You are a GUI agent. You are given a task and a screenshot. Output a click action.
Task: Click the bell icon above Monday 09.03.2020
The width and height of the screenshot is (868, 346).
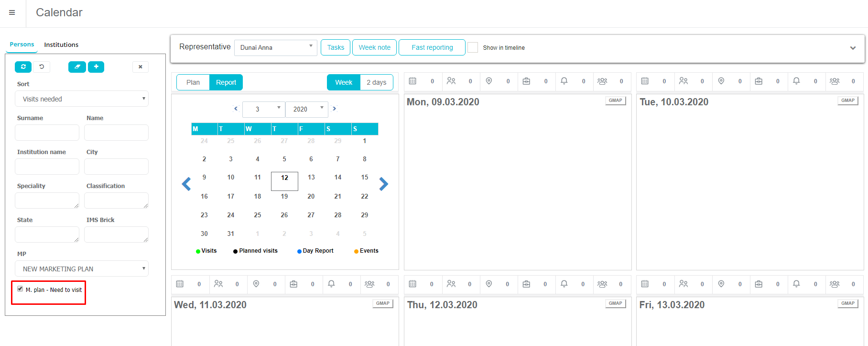click(564, 81)
